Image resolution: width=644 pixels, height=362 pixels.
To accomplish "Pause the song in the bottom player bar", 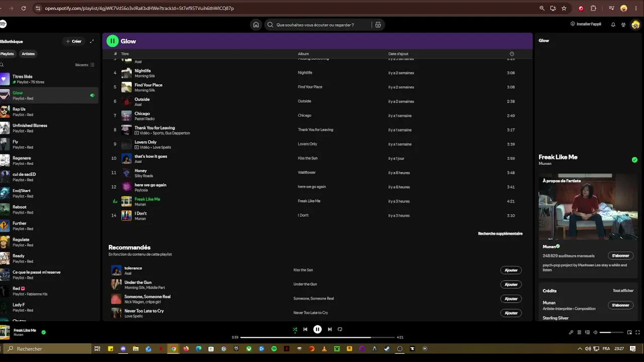I will pos(317,329).
